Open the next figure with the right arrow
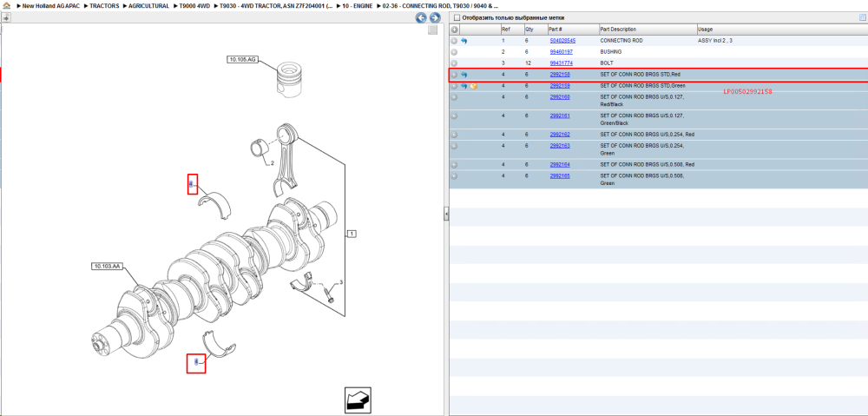Image resolution: width=868 pixels, height=416 pixels. click(435, 17)
